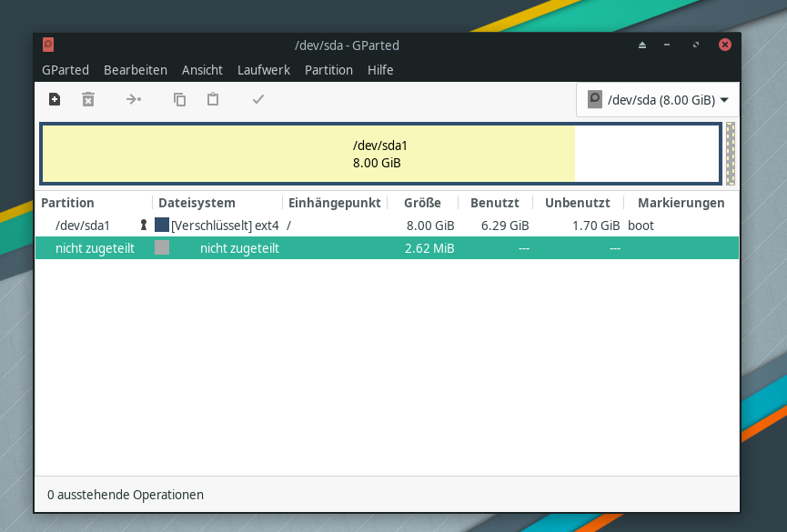
Task: Click the '/' mount point cell
Action: [288, 226]
